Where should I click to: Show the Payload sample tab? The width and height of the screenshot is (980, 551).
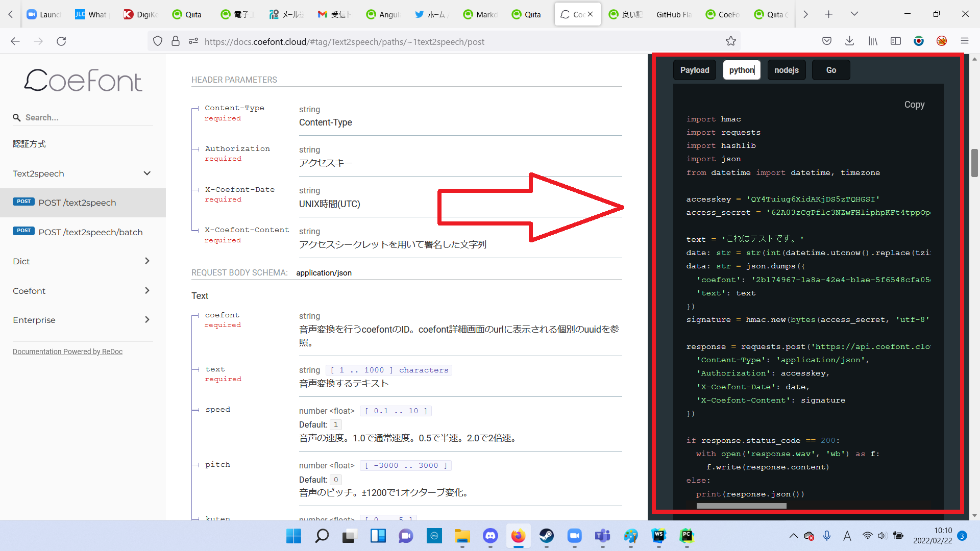click(694, 70)
